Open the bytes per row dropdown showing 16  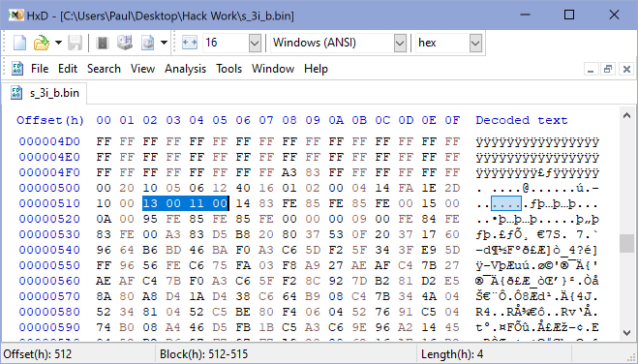click(255, 43)
